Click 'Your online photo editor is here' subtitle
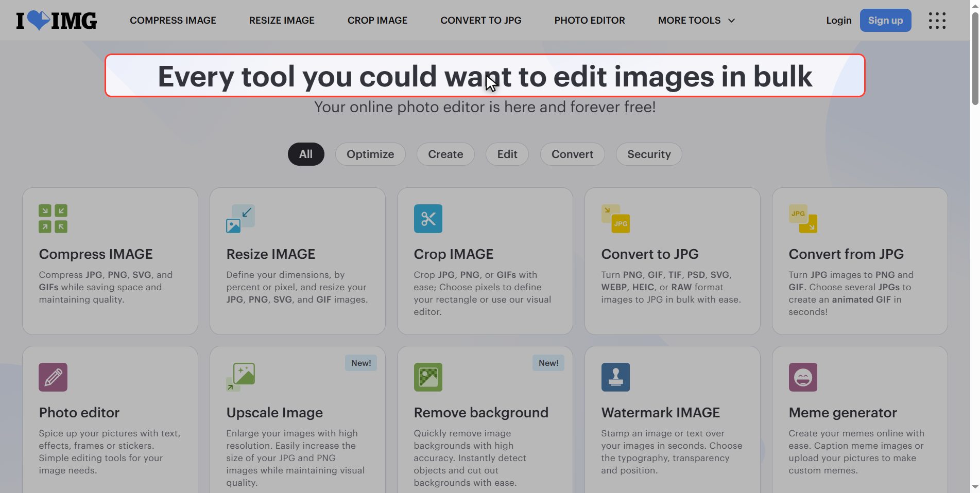 coord(485,107)
